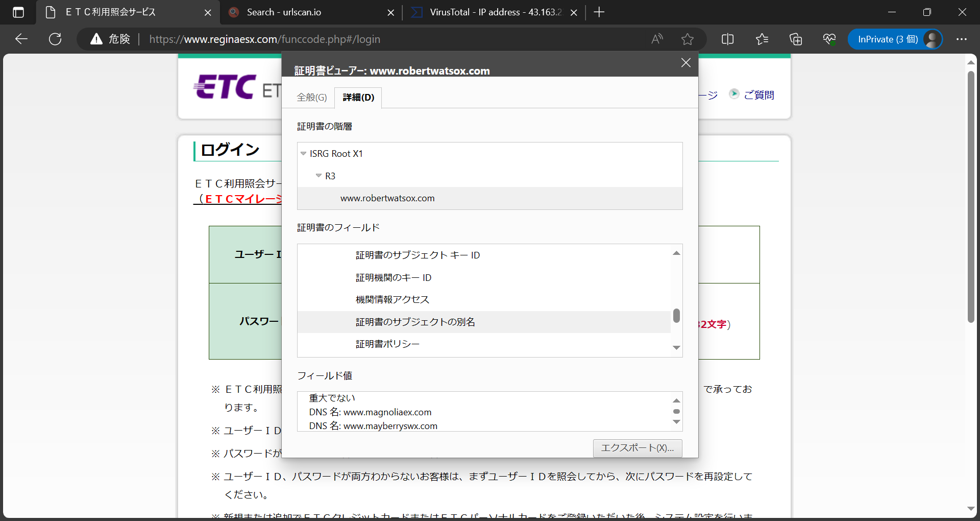
Task: Click the page vertical scrollbar thumb
Action: [971, 197]
